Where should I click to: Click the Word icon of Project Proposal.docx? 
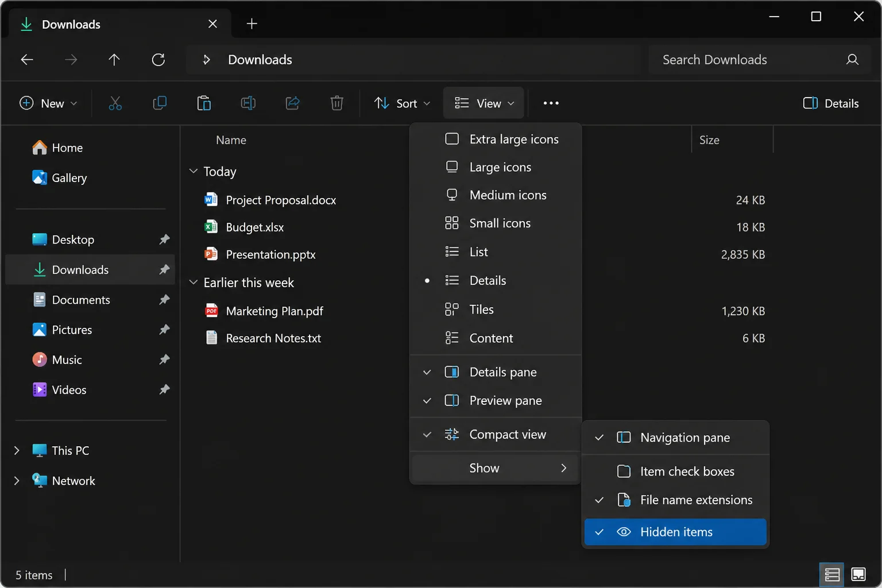(211, 200)
